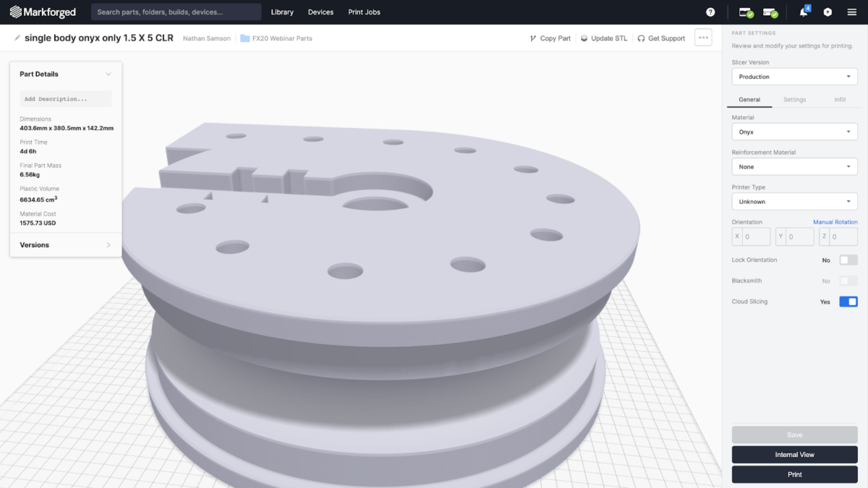The width and height of the screenshot is (868, 488).
Task: Click the second printer status icon
Action: coord(770,12)
